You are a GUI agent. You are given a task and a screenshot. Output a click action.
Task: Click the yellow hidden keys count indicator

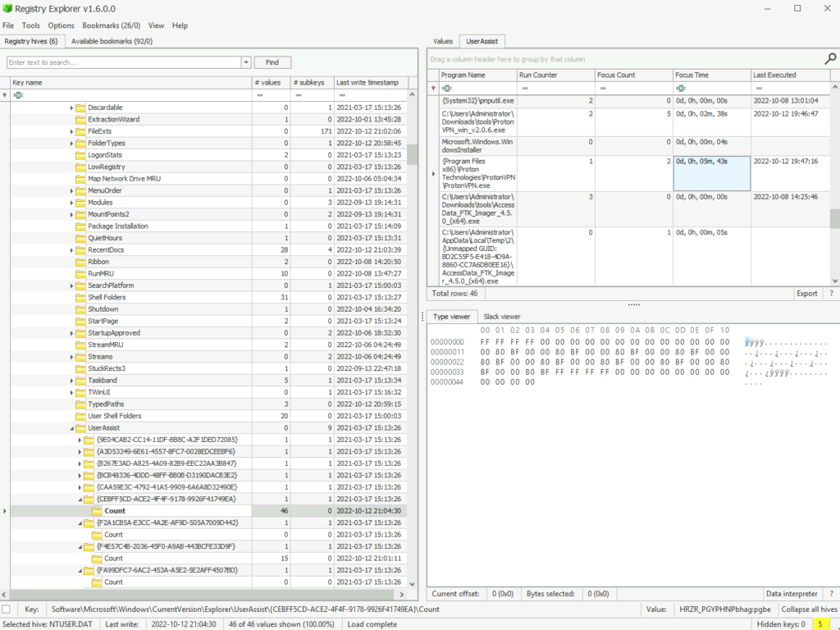[820, 624]
